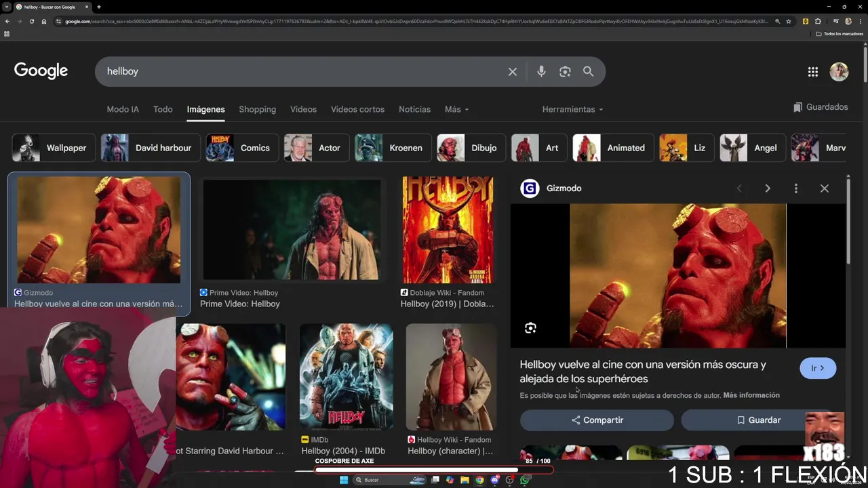Open Doblaje Wiki Hellboy (2019) poster result
The height and width of the screenshot is (488, 868).
tap(448, 230)
